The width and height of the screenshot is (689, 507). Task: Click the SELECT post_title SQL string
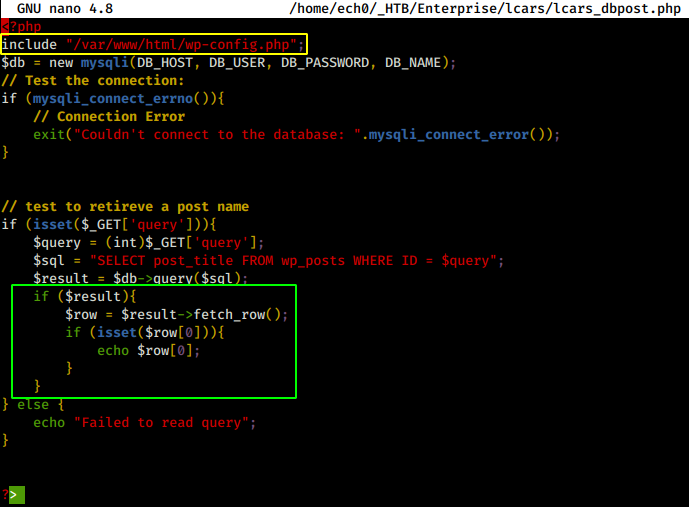point(296,261)
